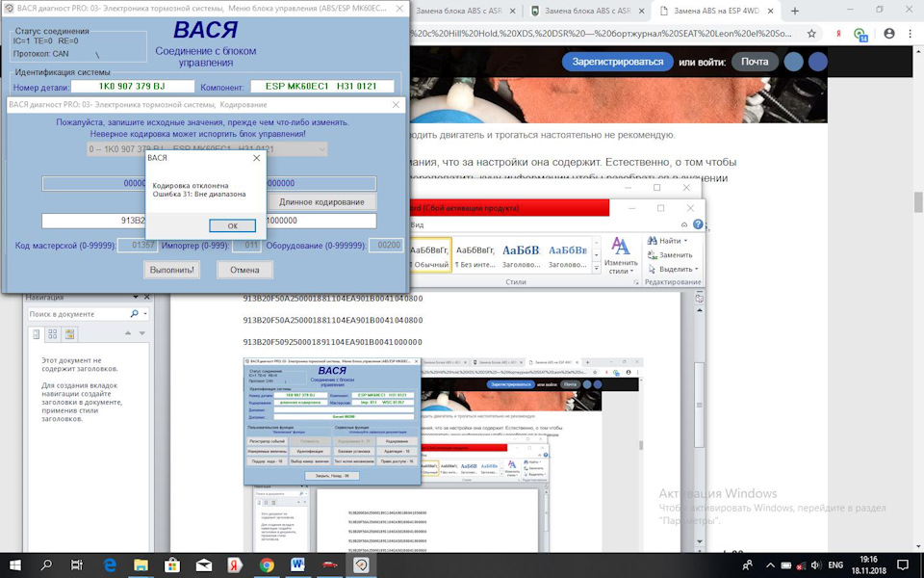Click the new coding input field

pos(209,221)
